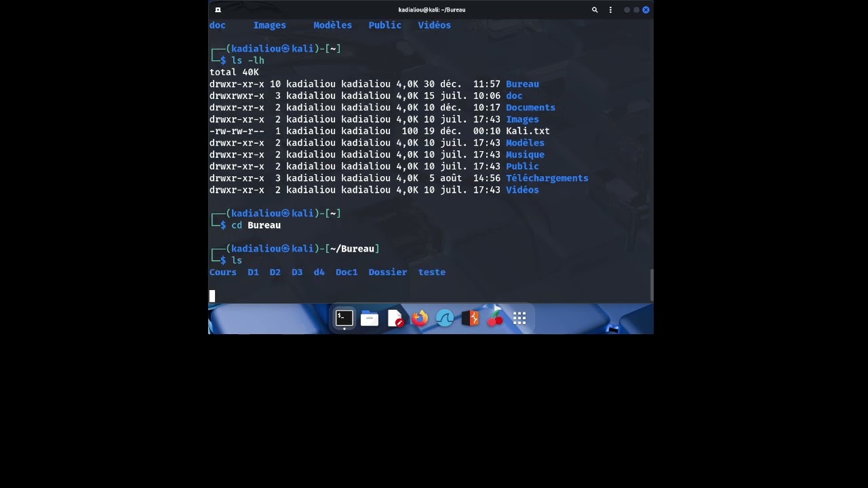Viewport: 868px width, 488px height.
Task: Click the new tab icon in title bar
Action: point(218,9)
